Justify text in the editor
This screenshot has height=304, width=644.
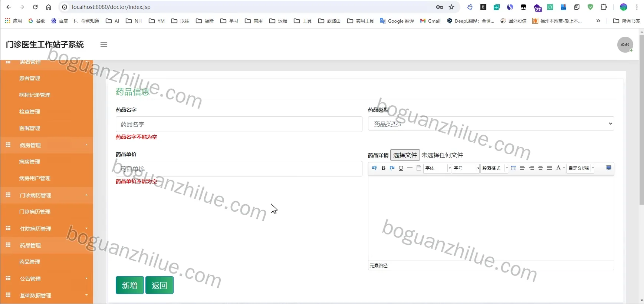coord(549,168)
